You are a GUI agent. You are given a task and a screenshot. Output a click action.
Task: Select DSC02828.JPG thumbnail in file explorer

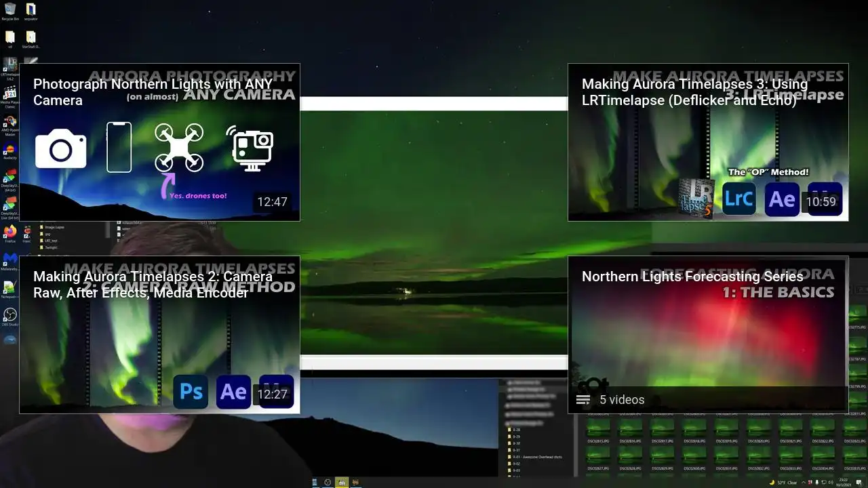click(629, 457)
